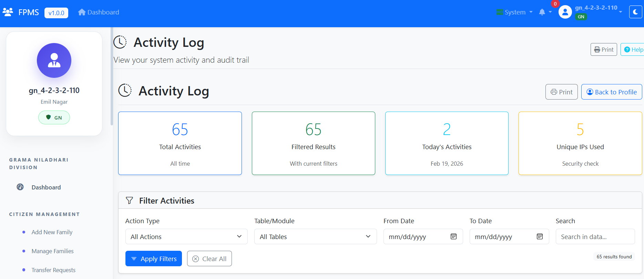Open Add New Family in the sidebar
The height and width of the screenshot is (279, 644).
[52, 232]
